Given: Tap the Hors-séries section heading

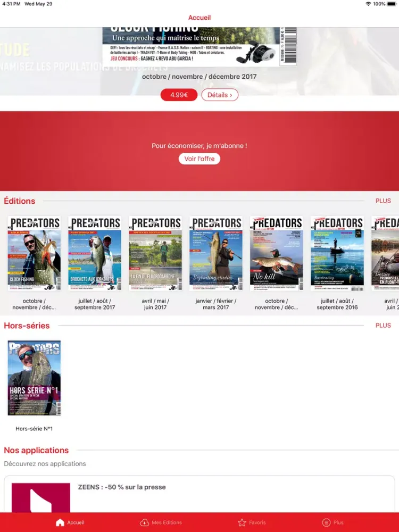Looking at the screenshot, I should coord(27,326).
